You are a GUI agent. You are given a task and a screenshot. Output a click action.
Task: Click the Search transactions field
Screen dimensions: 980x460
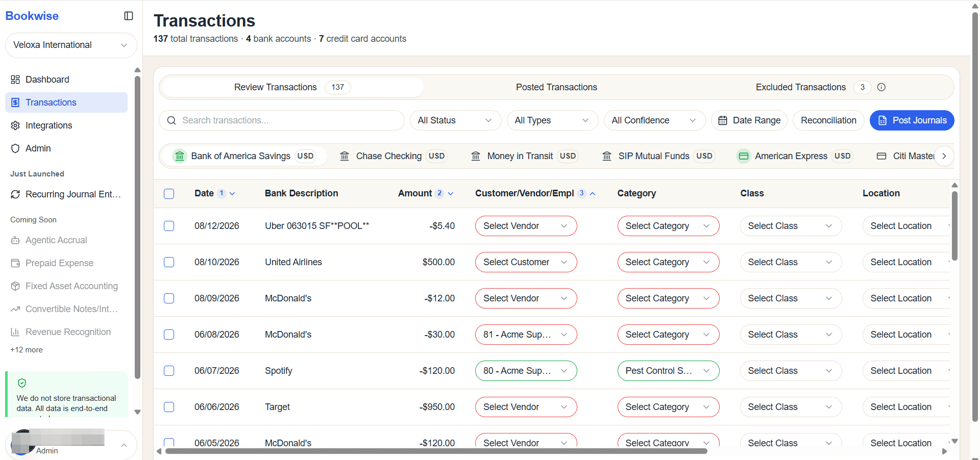[282, 120]
